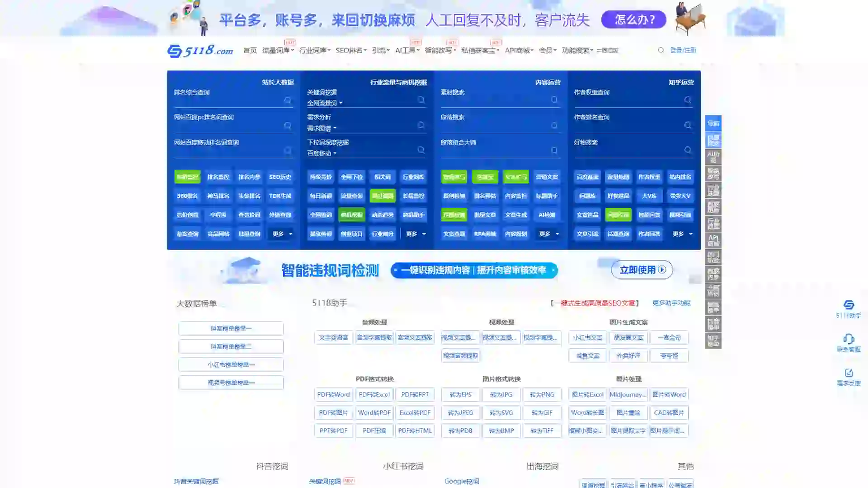868x488 pixels.
Task: Expand the 行业词库 navigation dropdown
Action: point(315,50)
